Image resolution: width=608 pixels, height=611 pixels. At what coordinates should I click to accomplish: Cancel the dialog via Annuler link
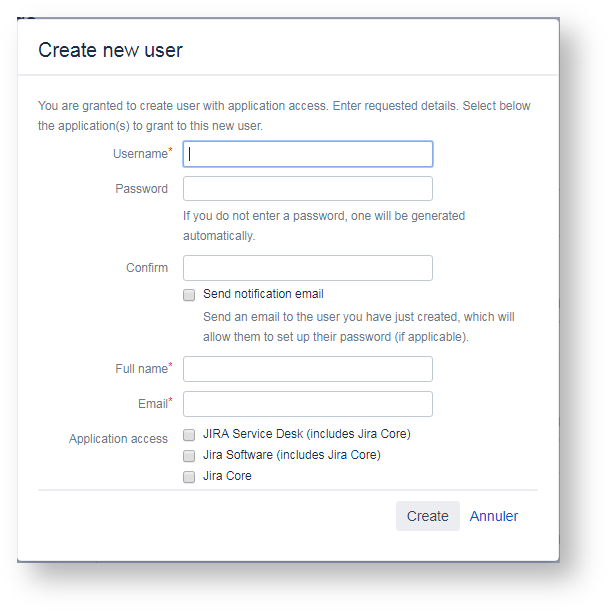pyautogui.click(x=494, y=516)
